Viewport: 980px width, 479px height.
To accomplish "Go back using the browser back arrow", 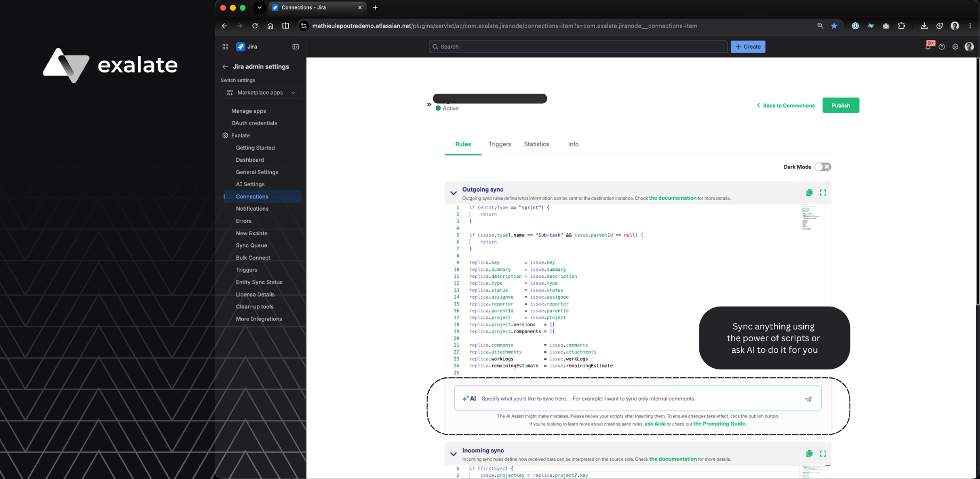I will click(224, 26).
